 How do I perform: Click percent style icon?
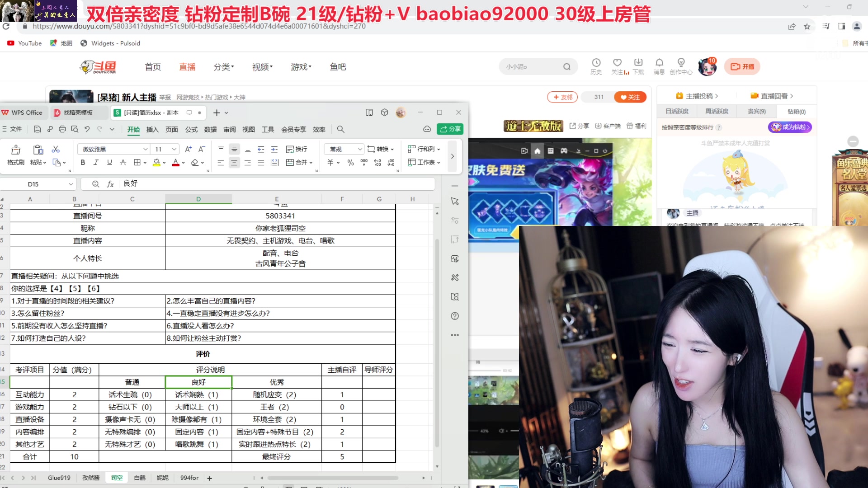tap(350, 162)
